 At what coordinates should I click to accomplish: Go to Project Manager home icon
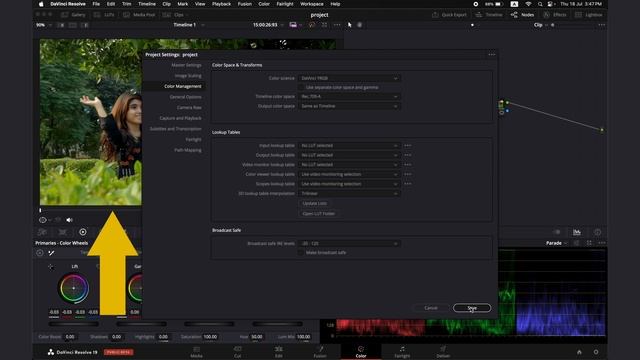pyautogui.click(x=579, y=352)
